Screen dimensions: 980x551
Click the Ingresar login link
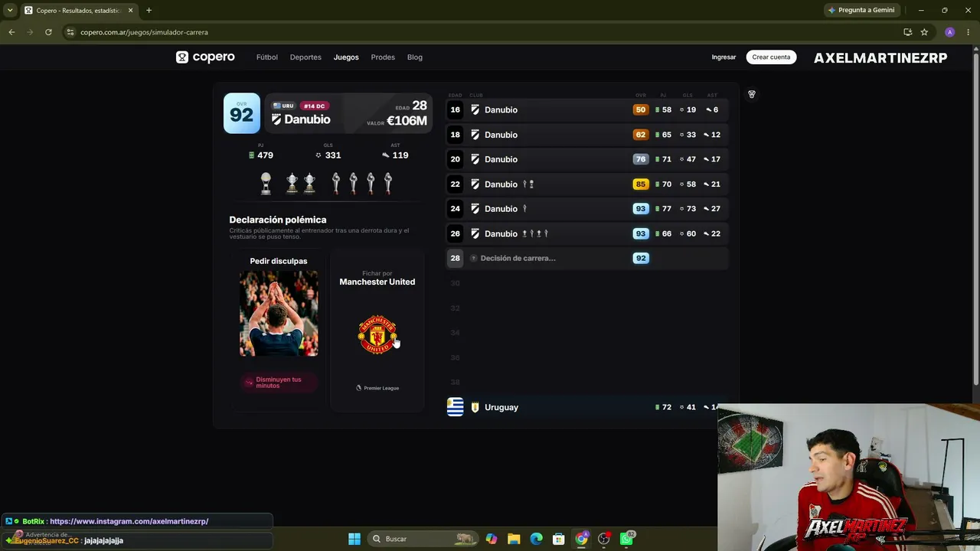click(x=724, y=57)
